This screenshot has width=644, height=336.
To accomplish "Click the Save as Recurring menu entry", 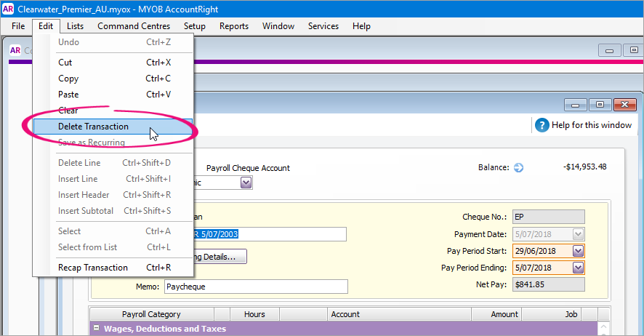I will pyautogui.click(x=113, y=143).
